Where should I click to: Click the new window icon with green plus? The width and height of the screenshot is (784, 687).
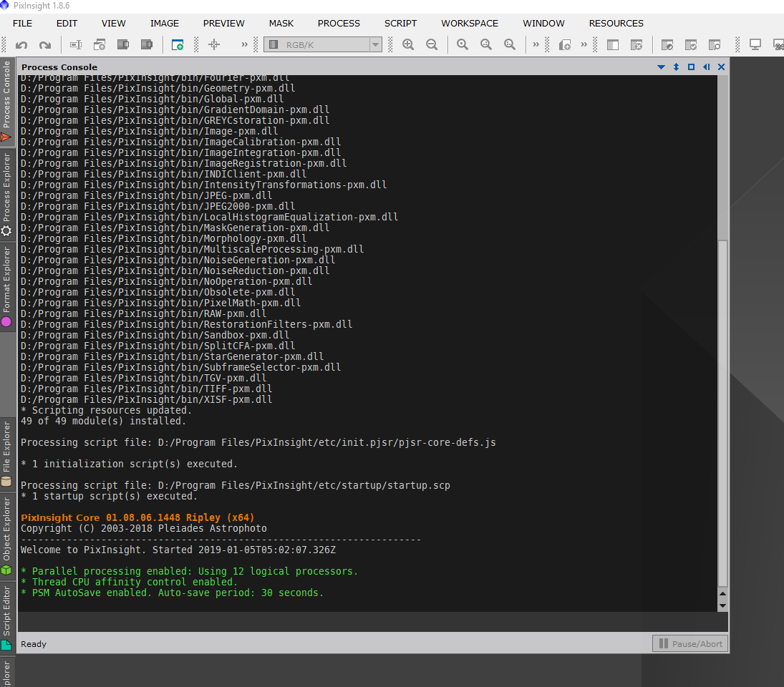tap(177, 45)
